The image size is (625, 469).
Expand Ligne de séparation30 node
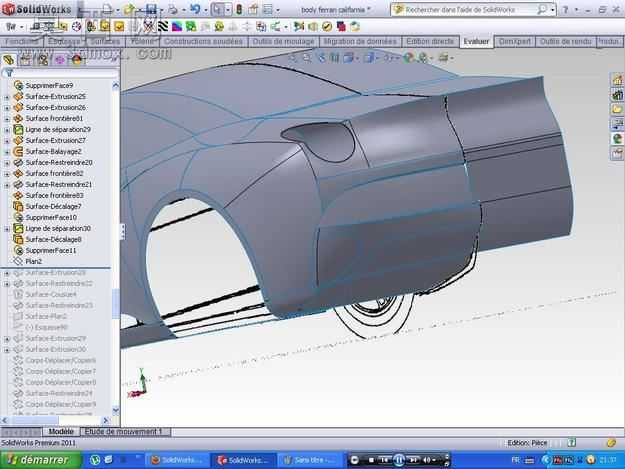7,229
